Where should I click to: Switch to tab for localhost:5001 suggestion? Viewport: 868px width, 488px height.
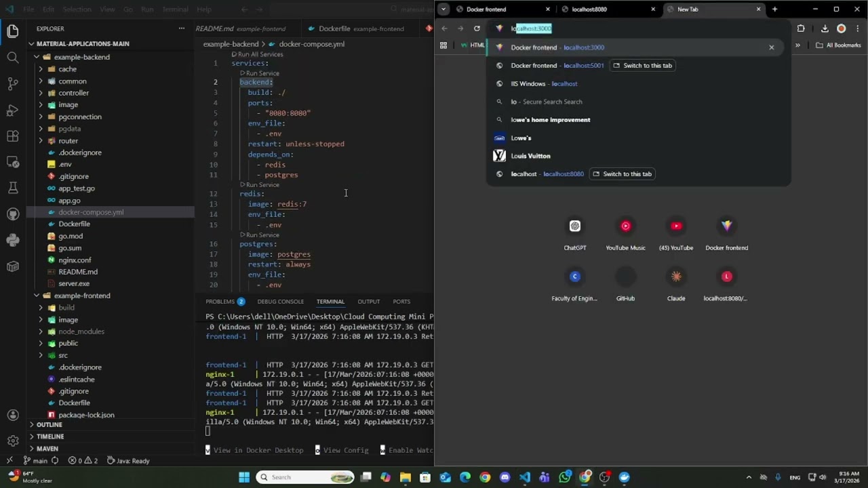(642, 66)
